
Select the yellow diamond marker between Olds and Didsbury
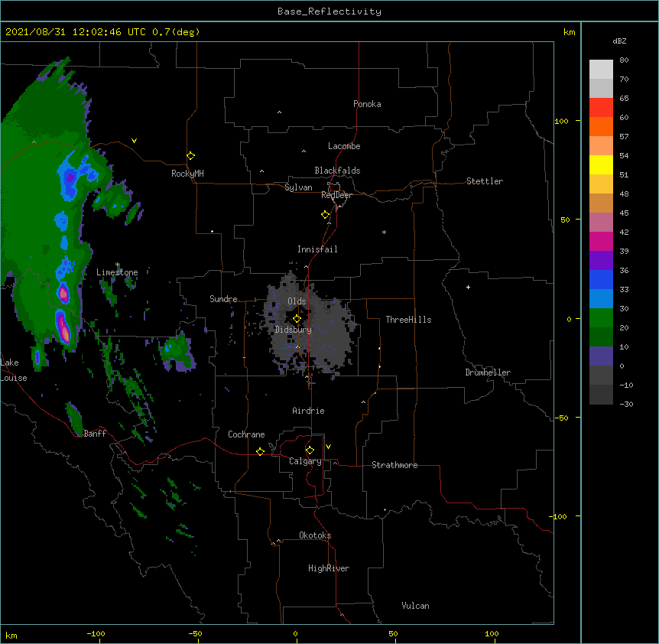coord(297,319)
